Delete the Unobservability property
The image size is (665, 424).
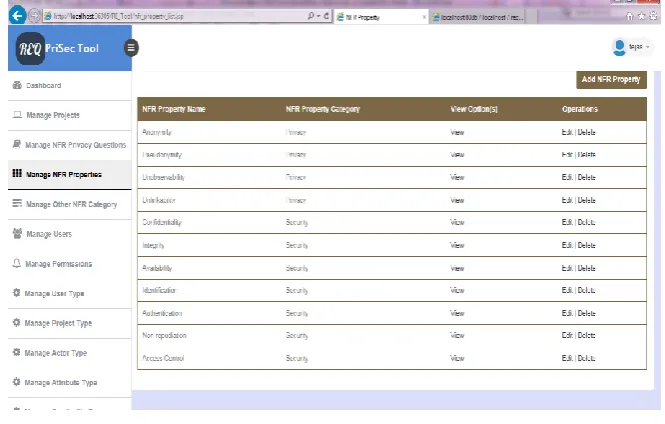pos(587,177)
